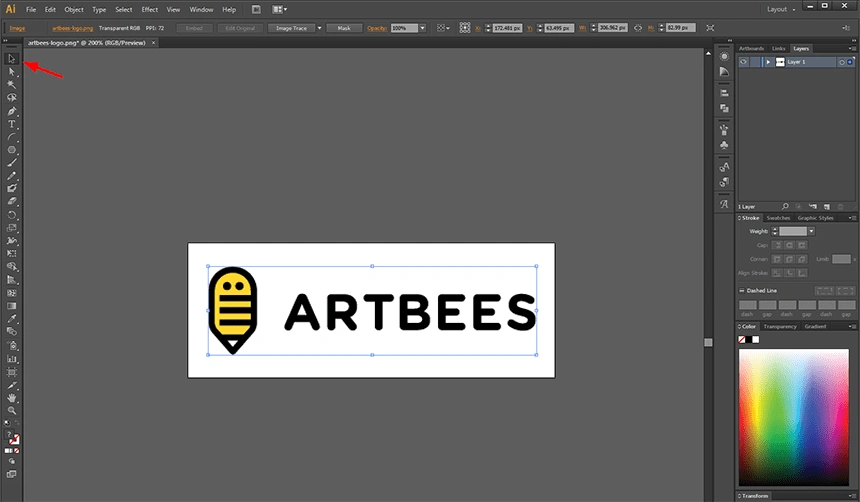
Task: Select the Pen tool
Action: click(12, 111)
